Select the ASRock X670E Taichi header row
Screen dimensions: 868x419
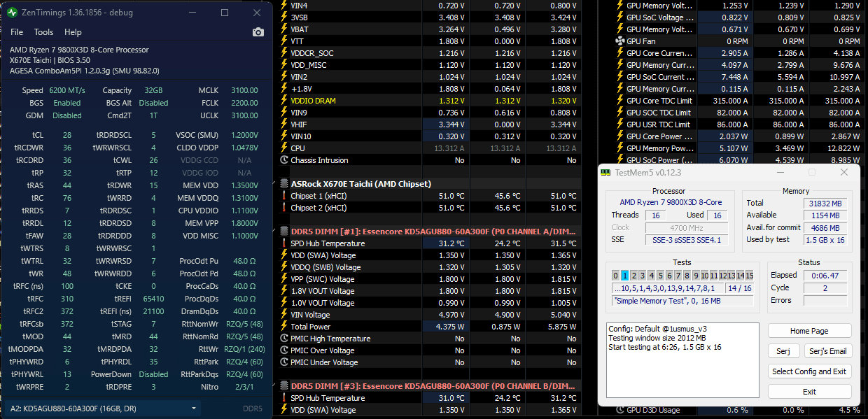(x=429, y=184)
